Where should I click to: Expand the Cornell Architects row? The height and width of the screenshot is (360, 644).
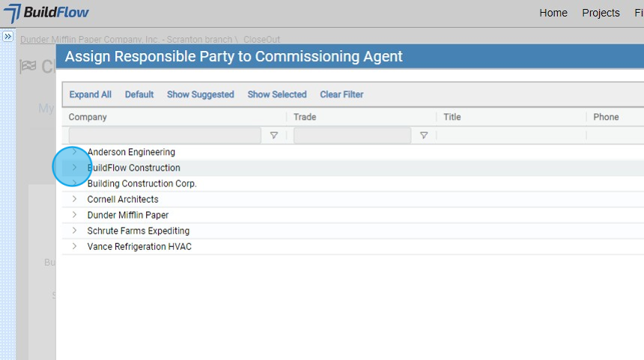(74, 199)
